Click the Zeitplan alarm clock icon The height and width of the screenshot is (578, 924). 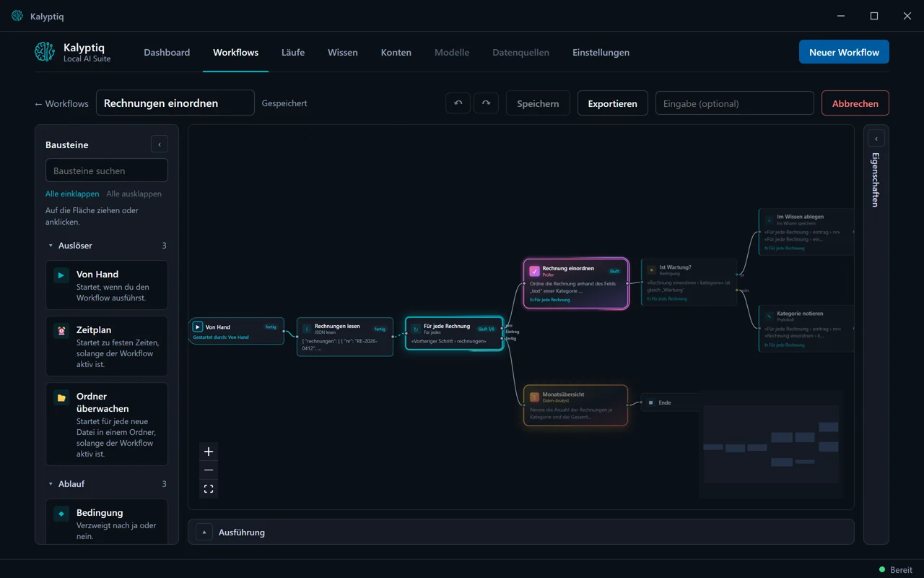tap(61, 331)
